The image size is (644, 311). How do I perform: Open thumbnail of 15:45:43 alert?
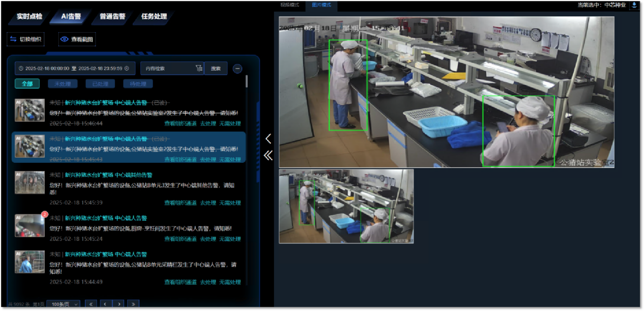pyautogui.click(x=30, y=146)
